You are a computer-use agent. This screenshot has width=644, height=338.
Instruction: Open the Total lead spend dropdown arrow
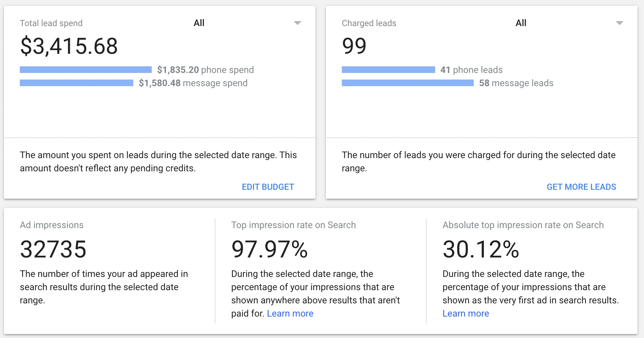click(x=298, y=23)
